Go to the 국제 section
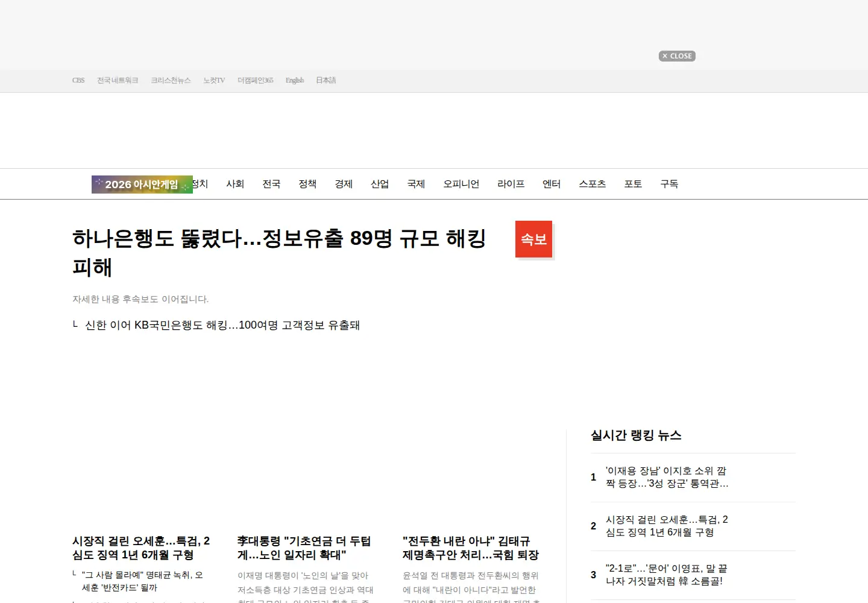Image resolution: width=868 pixels, height=603 pixels. pos(416,184)
